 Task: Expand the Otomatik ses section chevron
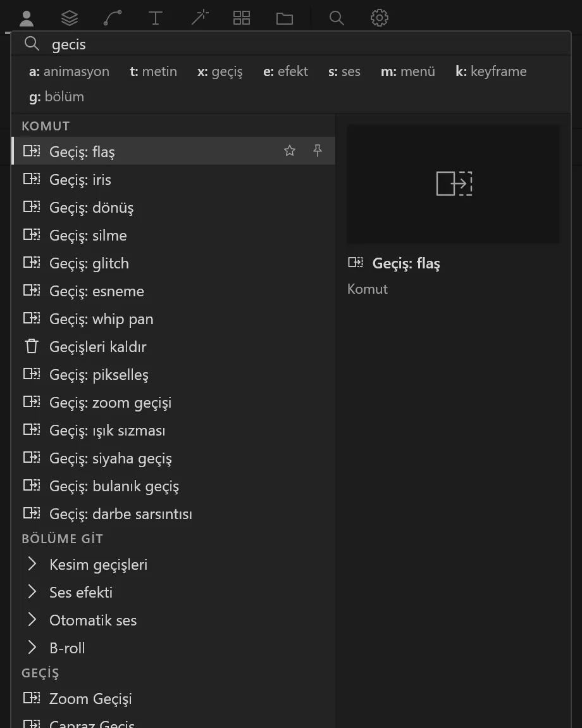pos(32,620)
